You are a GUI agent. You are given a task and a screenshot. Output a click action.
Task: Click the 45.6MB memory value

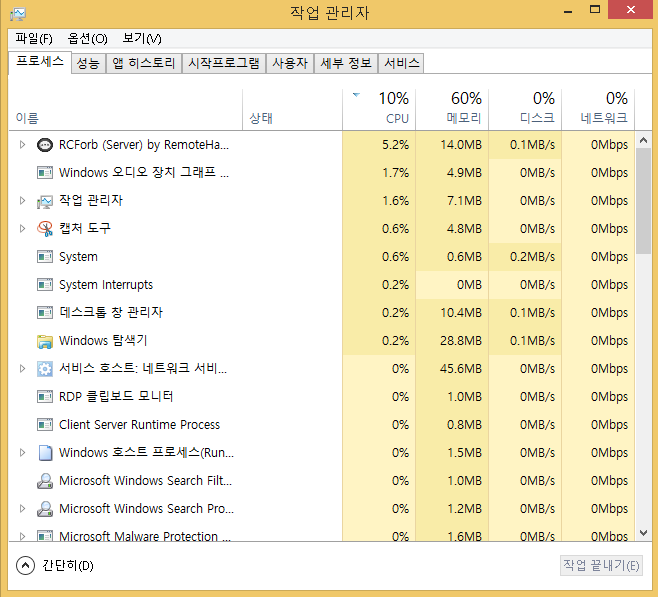tap(461, 369)
